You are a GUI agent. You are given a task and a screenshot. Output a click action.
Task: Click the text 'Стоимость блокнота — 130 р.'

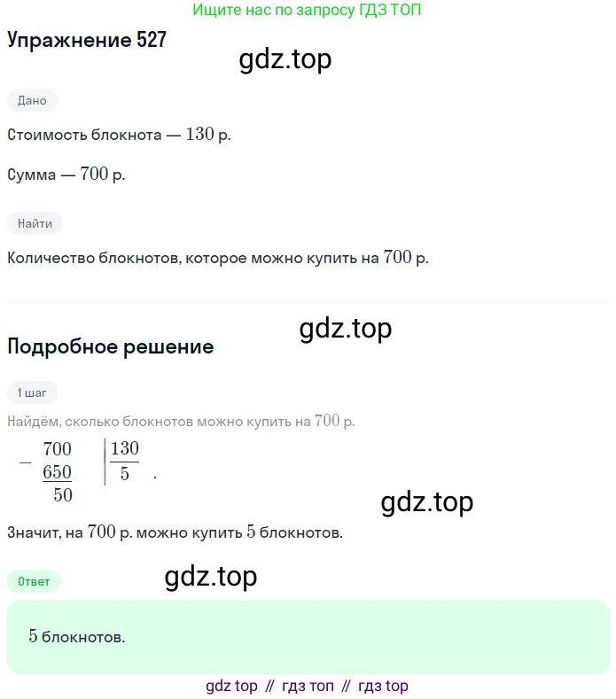pyautogui.click(x=119, y=134)
